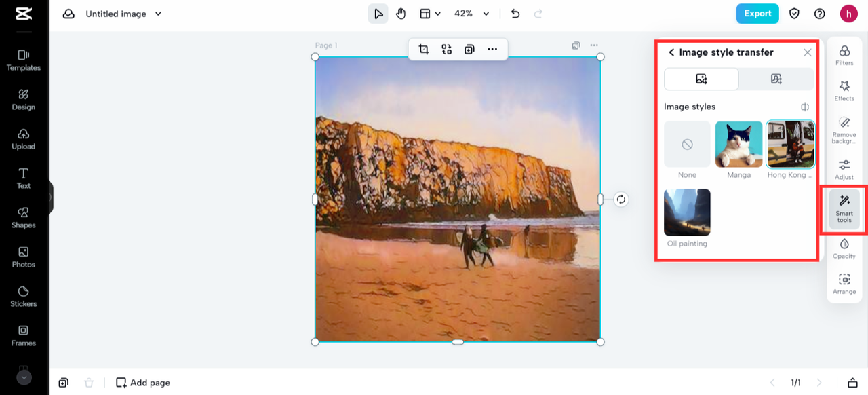Apply the Oil painting image style
Screen dimensions: 868x395
[687, 212]
